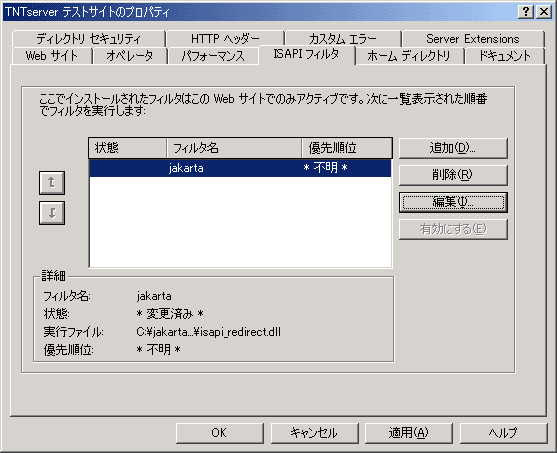Open the オペレータ tab
557x453 pixels.
[x=130, y=56]
